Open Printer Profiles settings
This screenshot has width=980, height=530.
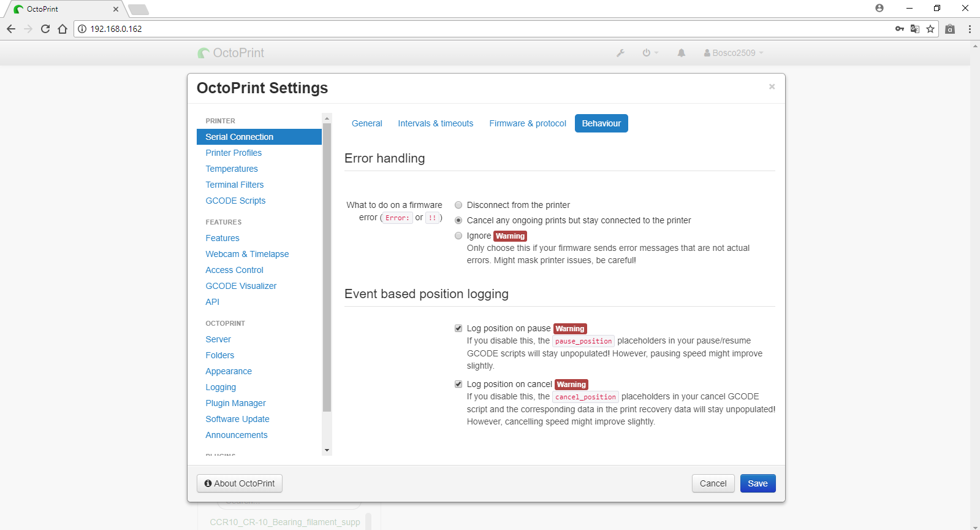[259, 153]
